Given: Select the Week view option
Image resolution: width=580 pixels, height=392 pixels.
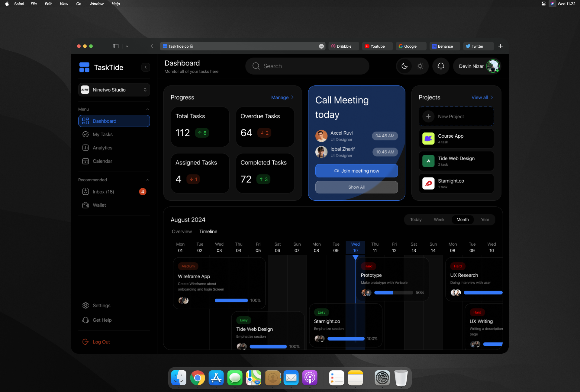Looking at the screenshot, I should point(439,219).
